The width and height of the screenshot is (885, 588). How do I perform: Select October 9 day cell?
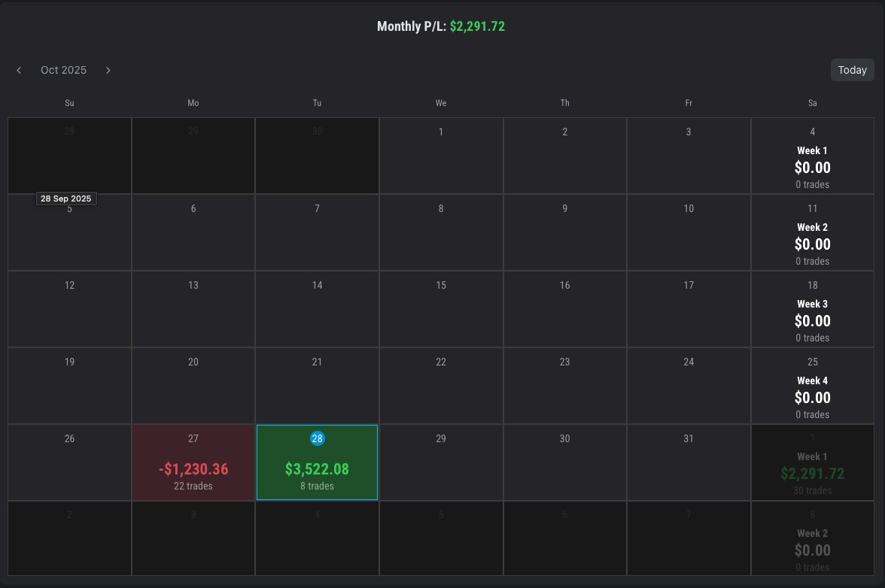565,232
